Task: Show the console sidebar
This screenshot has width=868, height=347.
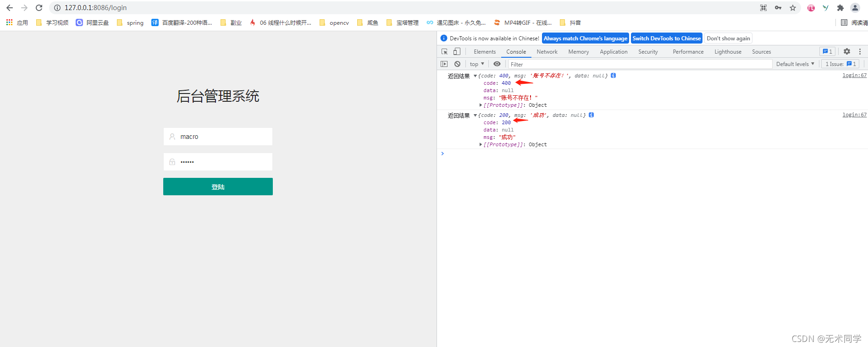Action: 444,64
